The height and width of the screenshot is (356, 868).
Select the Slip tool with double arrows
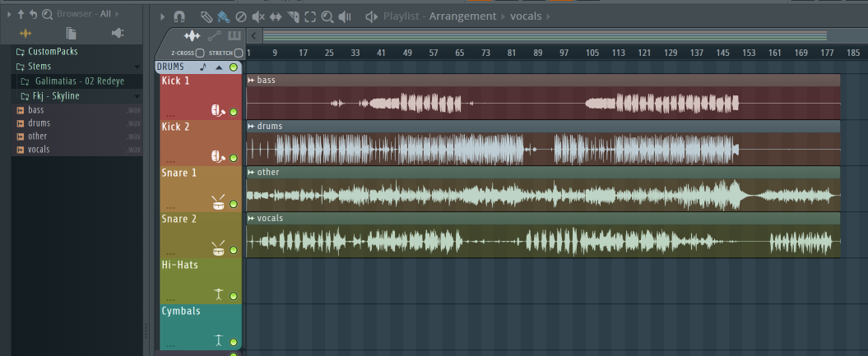pos(276,16)
